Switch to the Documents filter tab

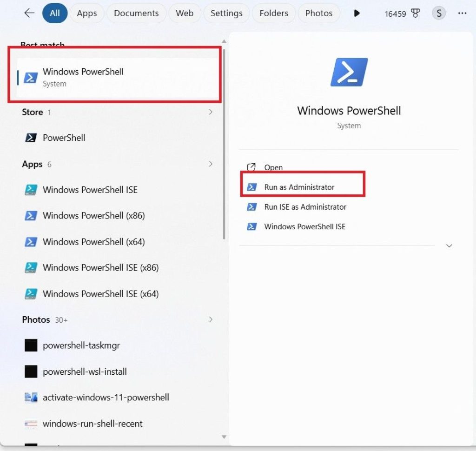tap(136, 13)
